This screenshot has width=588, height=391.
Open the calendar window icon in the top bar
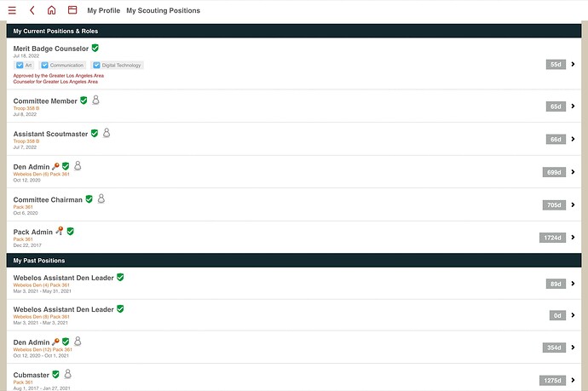pyautogui.click(x=72, y=10)
